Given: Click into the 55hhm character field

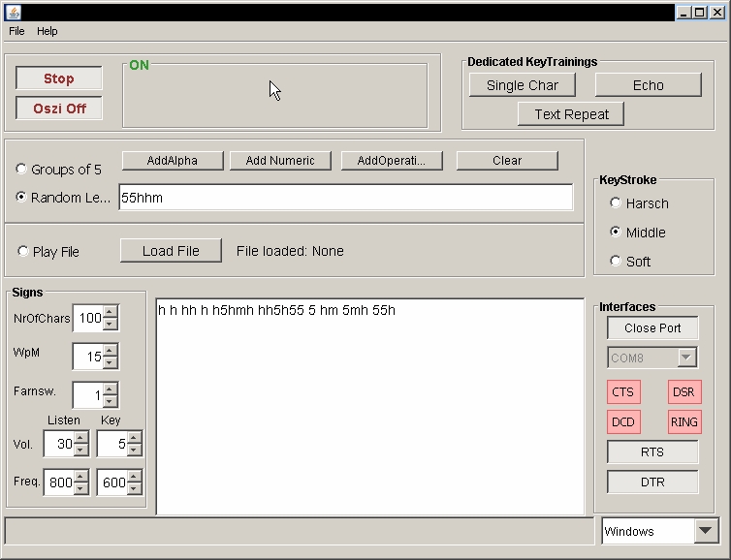Looking at the screenshot, I should click(x=345, y=198).
